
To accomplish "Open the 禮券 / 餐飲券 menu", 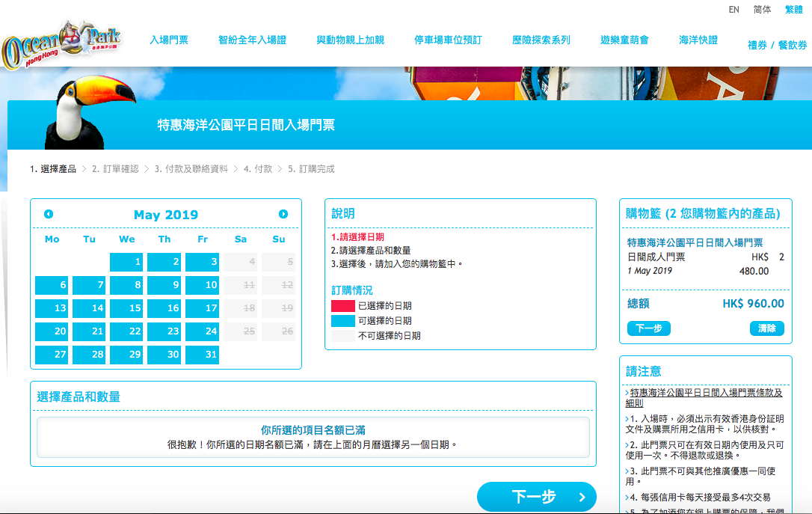I will click(778, 45).
